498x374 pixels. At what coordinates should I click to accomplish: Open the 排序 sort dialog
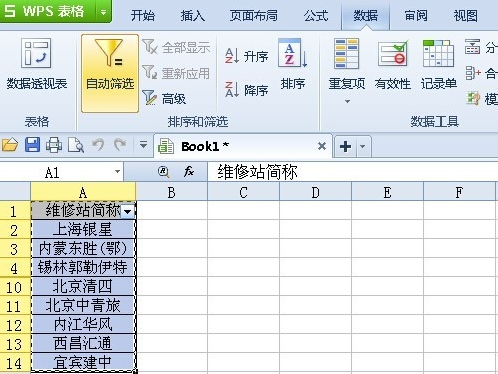tap(293, 65)
